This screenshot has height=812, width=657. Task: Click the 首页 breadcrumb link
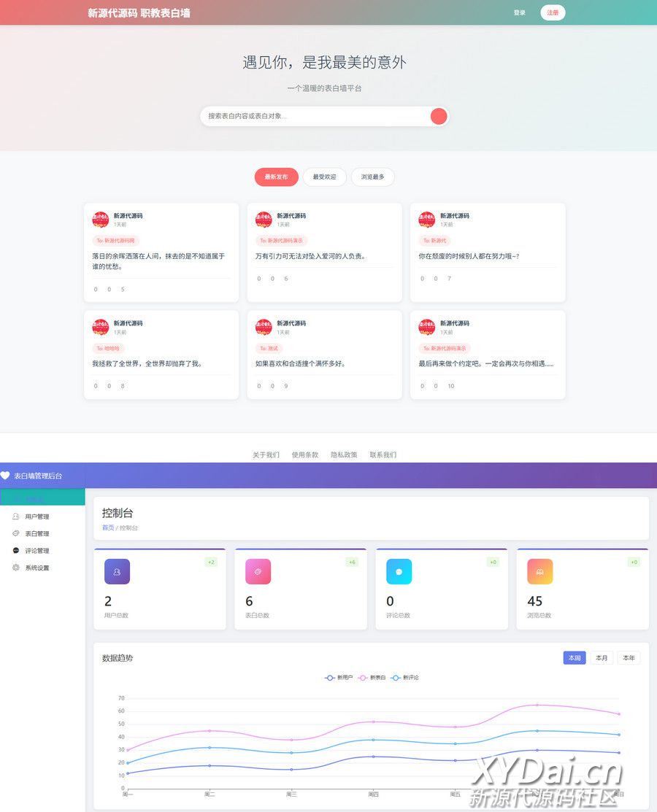tap(107, 527)
